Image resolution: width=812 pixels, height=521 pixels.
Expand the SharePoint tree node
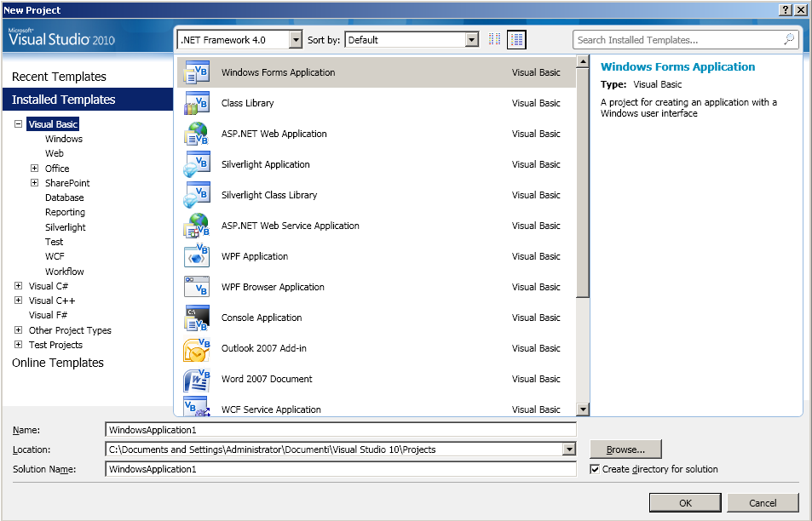pyautogui.click(x=34, y=183)
